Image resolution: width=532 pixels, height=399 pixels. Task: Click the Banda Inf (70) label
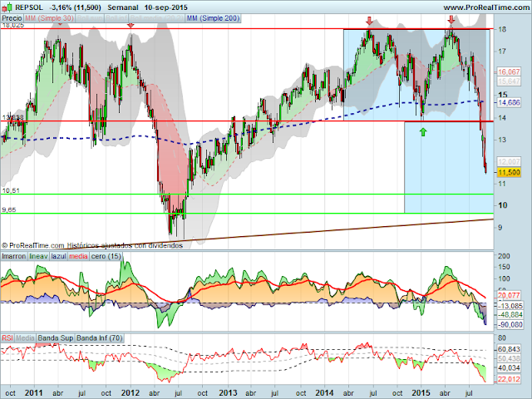[x=99, y=338]
